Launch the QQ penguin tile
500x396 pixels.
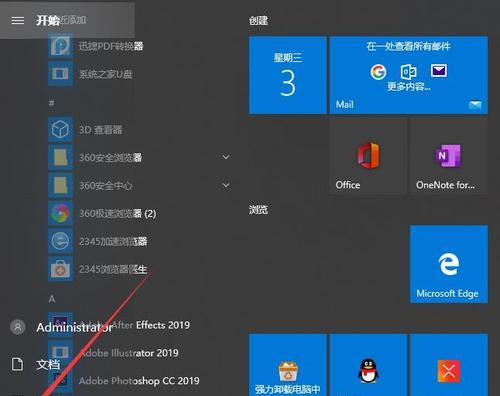click(368, 365)
